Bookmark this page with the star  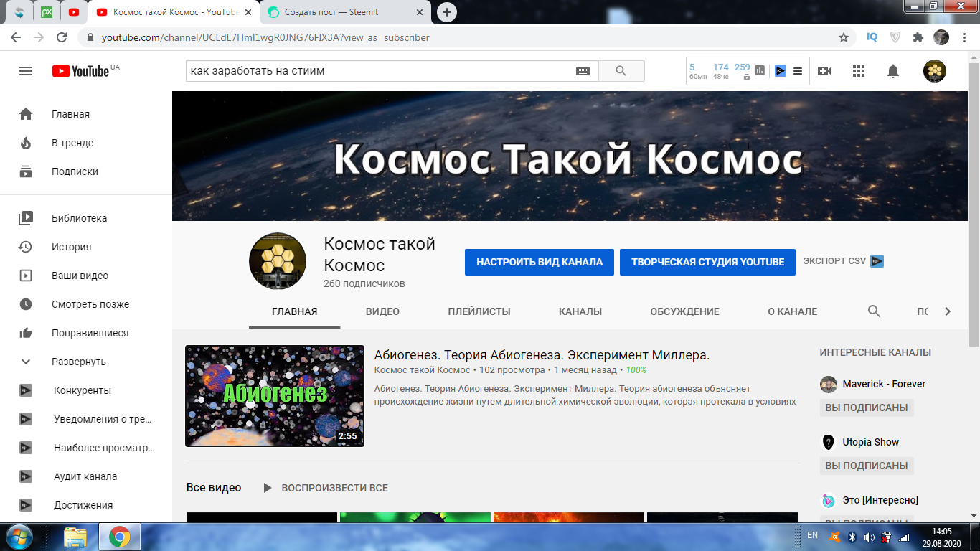(844, 37)
